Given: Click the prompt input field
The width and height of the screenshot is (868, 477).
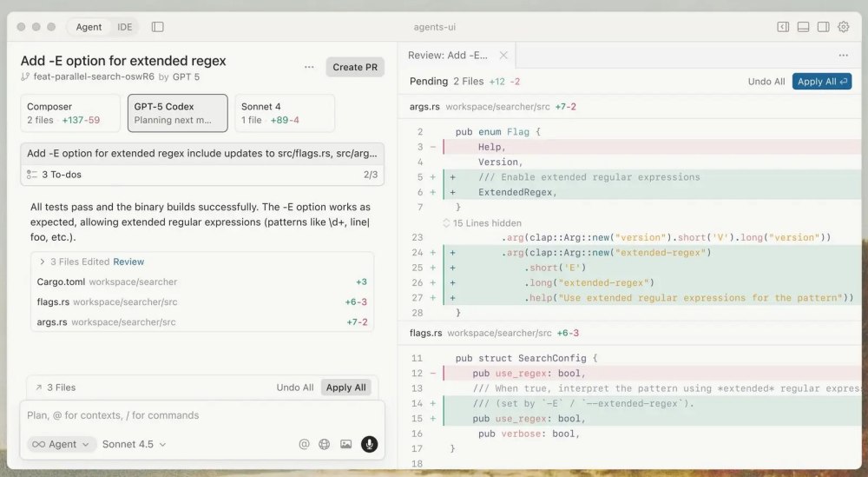Looking at the screenshot, I should (202, 415).
